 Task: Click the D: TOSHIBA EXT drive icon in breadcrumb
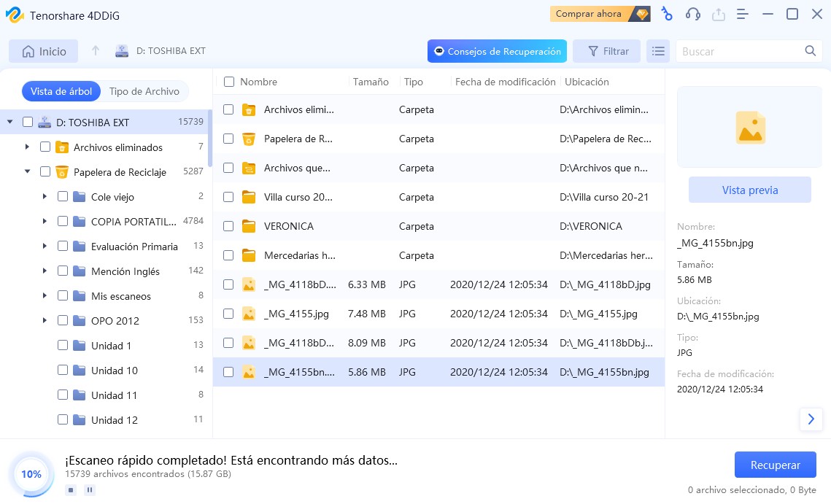tap(122, 51)
